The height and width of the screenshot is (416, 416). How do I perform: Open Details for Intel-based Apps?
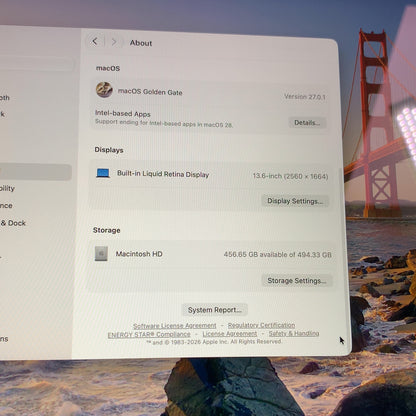307,123
